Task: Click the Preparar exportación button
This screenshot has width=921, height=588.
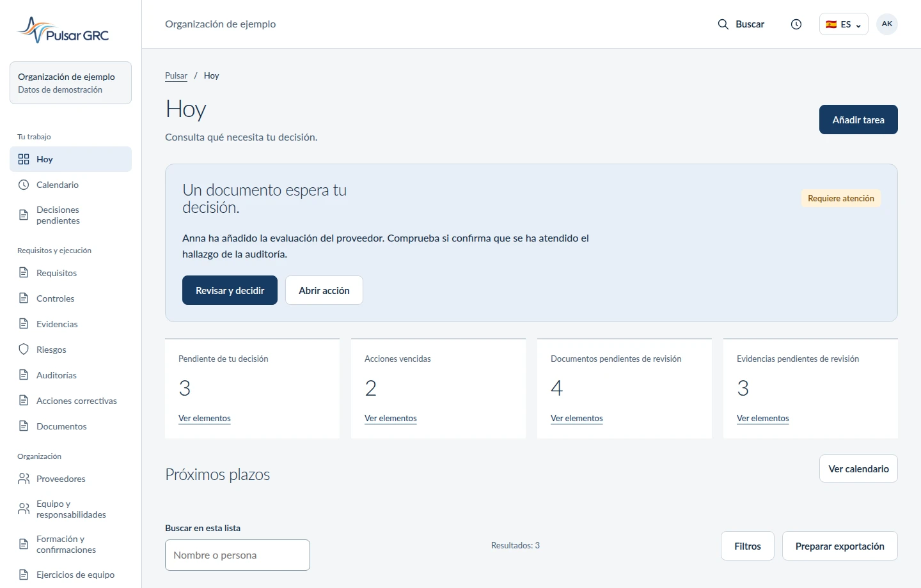Action: coord(840,546)
